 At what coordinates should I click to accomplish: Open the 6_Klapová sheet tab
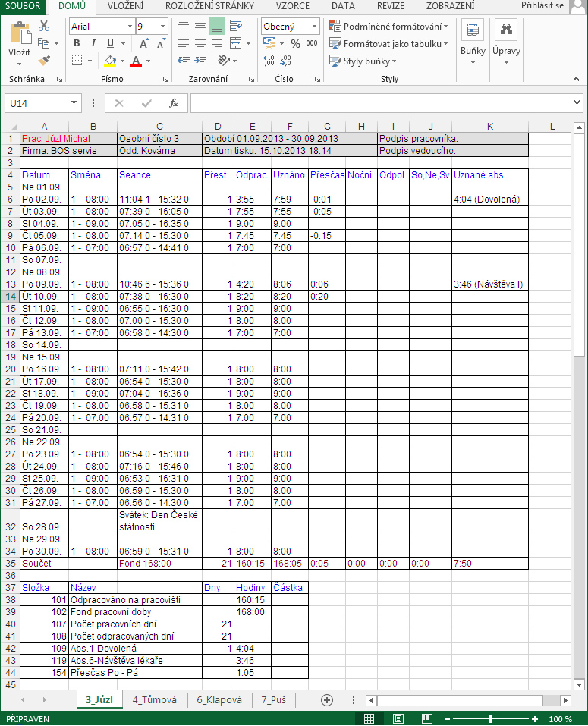click(x=219, y=699)
